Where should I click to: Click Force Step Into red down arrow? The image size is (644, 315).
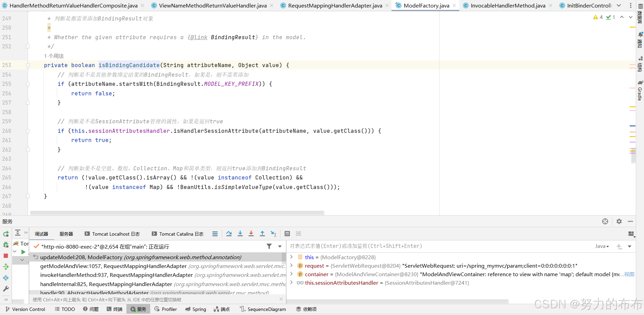coord(251,234)
